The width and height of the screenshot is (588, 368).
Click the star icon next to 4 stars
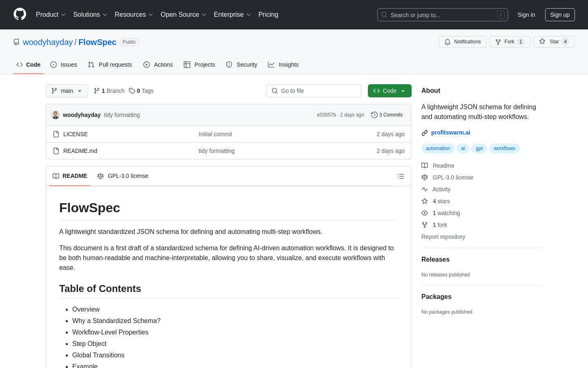coord(425,201)
